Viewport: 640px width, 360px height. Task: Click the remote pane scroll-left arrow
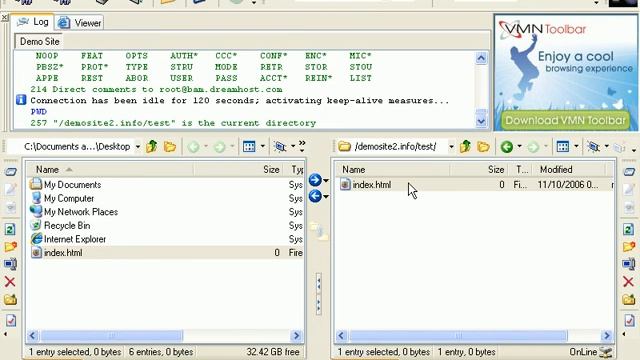click(x=341, y=336)
